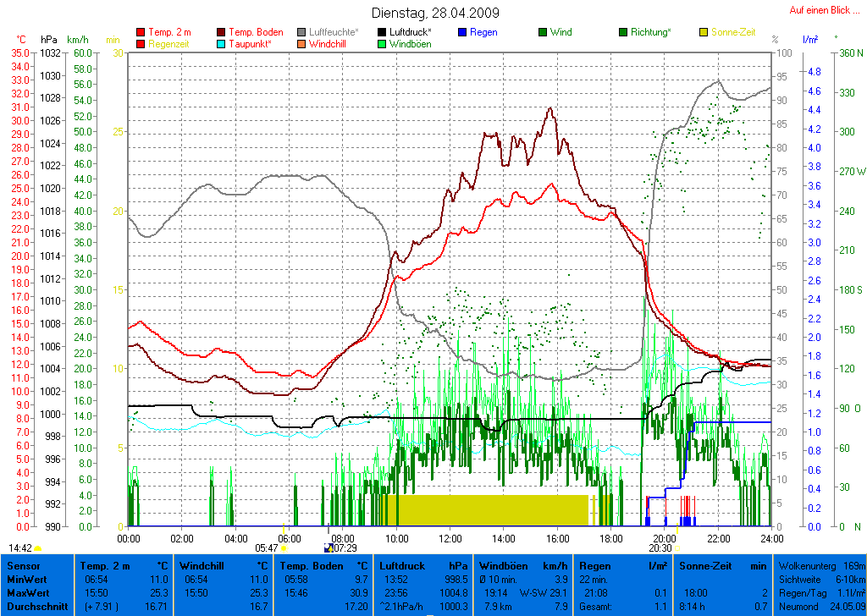Click the cyan Taupunkt legend square

(222, 43)
